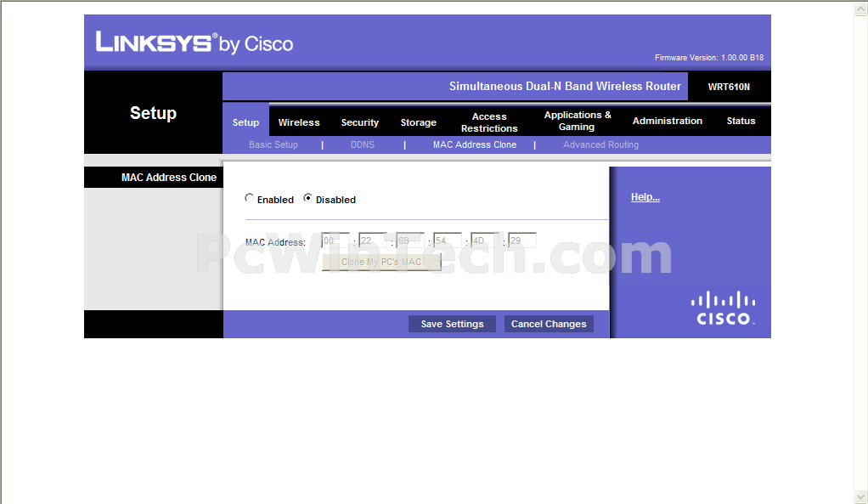Image resolution: width=868 pixels, height=504 pixels.
Task: Go to DDNS sub-page
Action: pyautogui.click(x=363, y=144)
